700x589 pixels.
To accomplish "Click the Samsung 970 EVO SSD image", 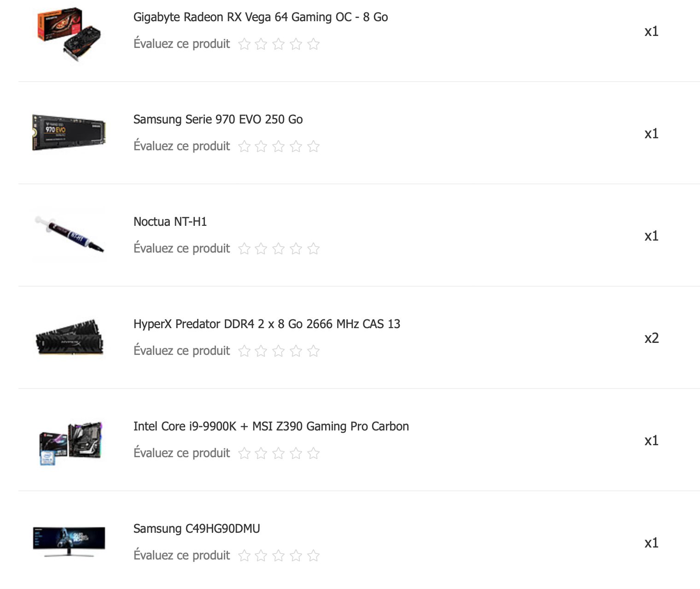I will [x=69, y=133].
